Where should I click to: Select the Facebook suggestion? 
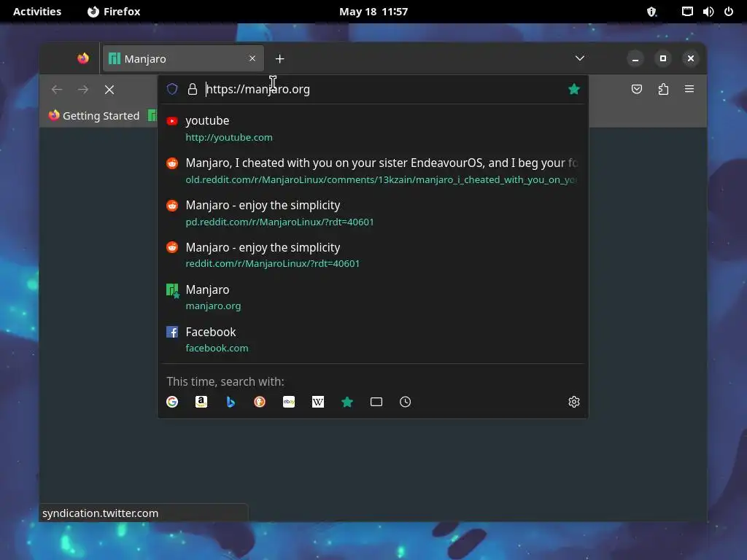coord(373,340)
